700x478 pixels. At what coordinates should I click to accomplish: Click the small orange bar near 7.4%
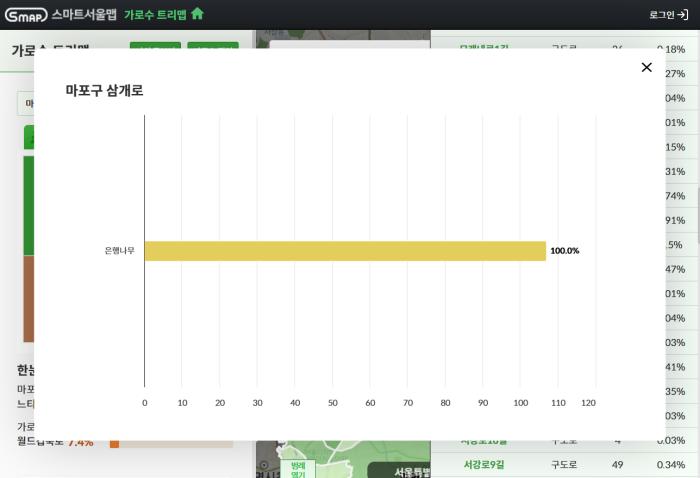(114, 443)
